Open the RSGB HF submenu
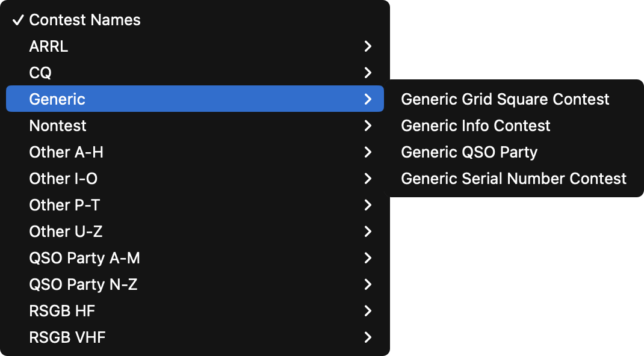This screenshot has height=356, width=644. 194,311
